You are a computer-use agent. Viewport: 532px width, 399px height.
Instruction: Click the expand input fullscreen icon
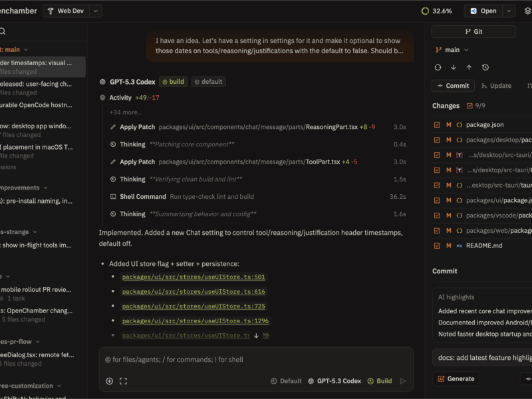(x=123, y=381)
